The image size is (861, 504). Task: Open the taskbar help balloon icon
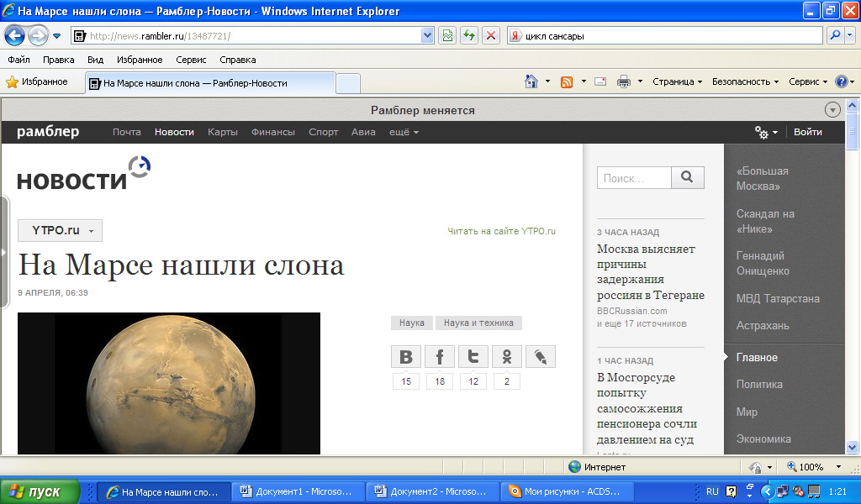point(732,491)
